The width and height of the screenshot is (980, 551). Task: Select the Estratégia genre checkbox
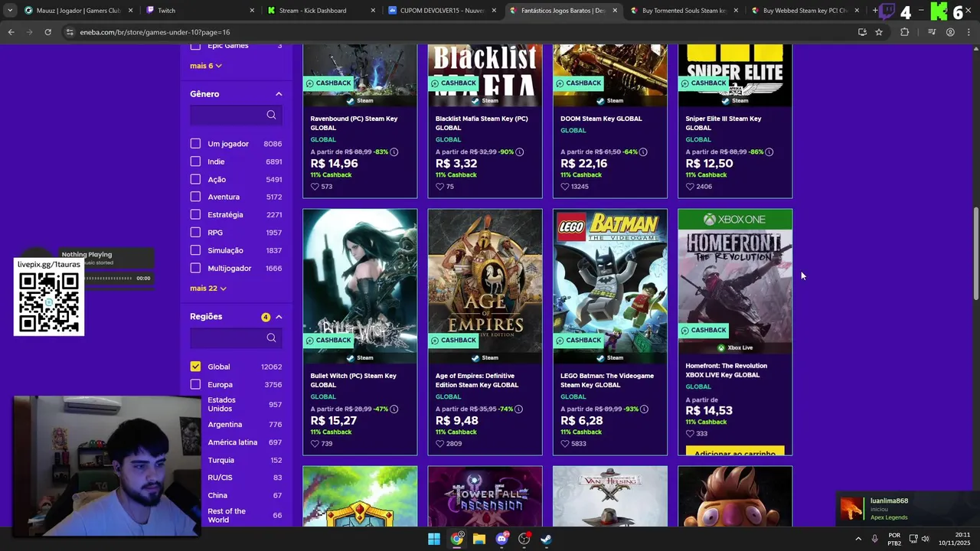tap(195, 214)
